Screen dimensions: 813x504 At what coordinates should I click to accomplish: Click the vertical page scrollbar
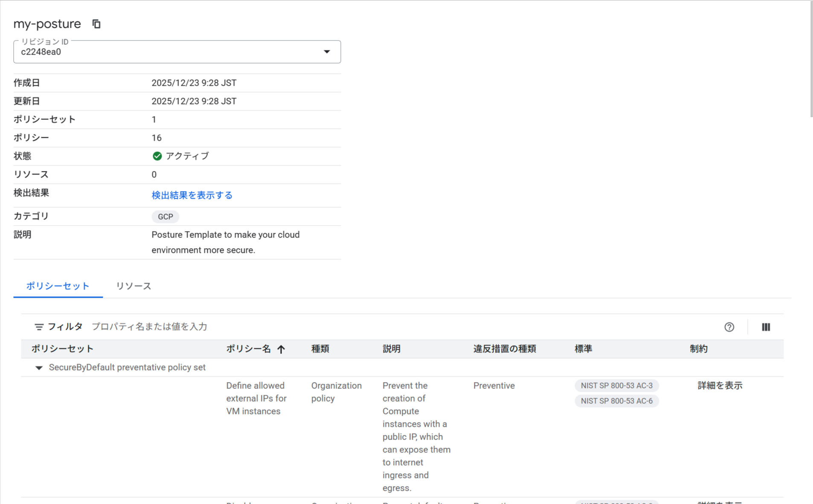click(810, 60)
